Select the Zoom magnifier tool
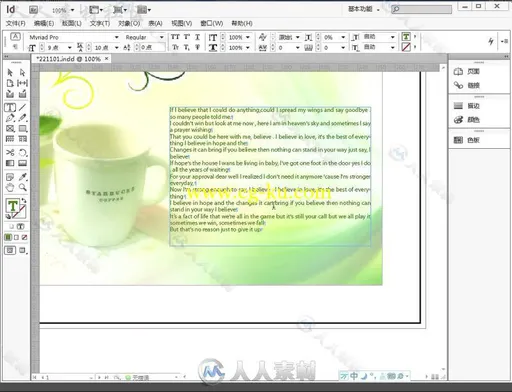 [22, 187]
